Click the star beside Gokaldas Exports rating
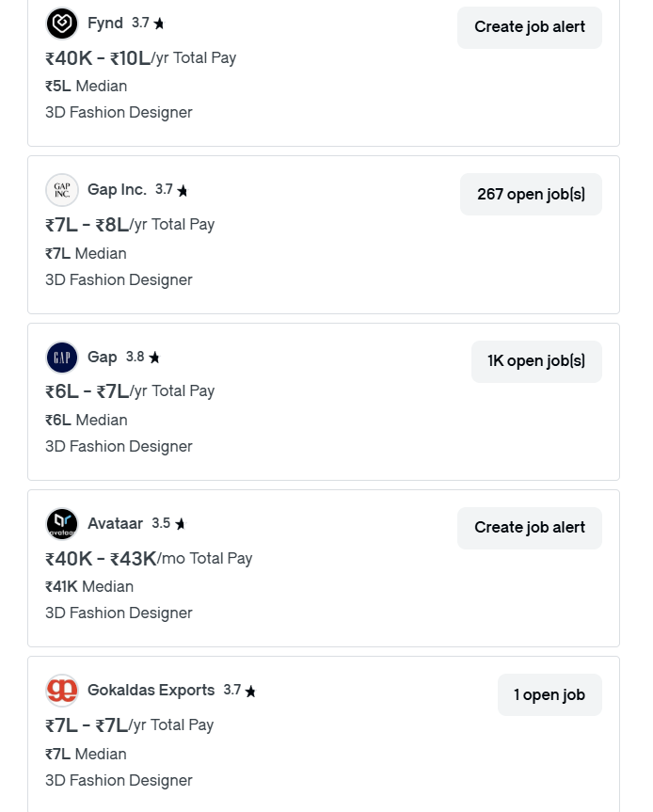Viewport: 653px width, 812px height. (251, 690)
